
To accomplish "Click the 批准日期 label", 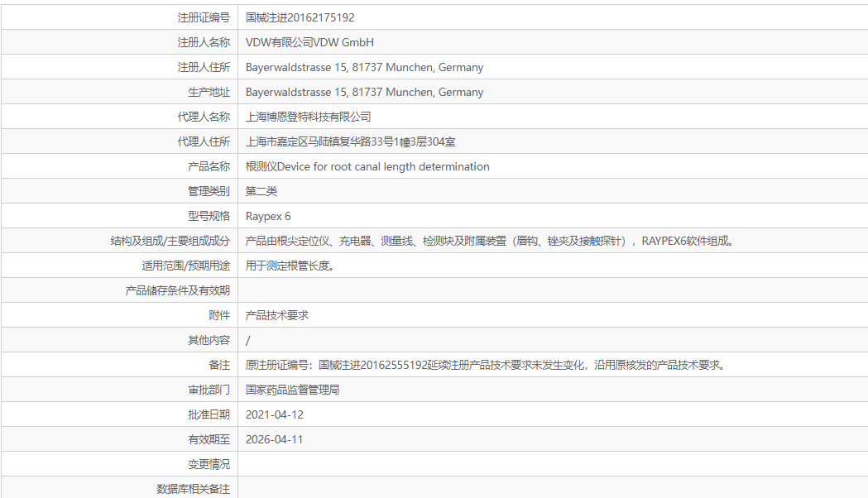I will pos(209,414).
